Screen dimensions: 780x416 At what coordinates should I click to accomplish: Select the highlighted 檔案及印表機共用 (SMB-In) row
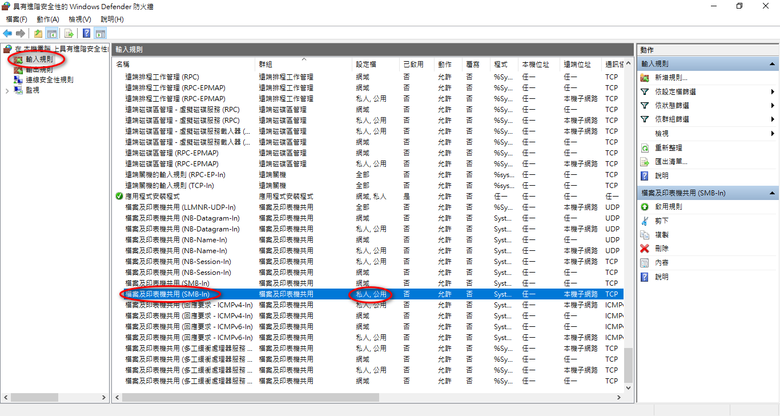(368, 294)
